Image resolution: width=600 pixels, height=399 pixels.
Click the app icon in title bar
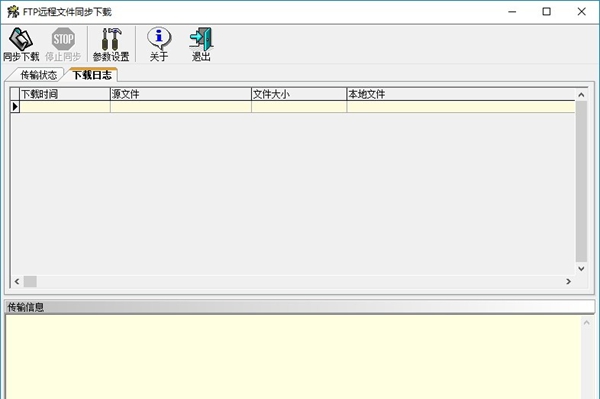coord(13,12)
